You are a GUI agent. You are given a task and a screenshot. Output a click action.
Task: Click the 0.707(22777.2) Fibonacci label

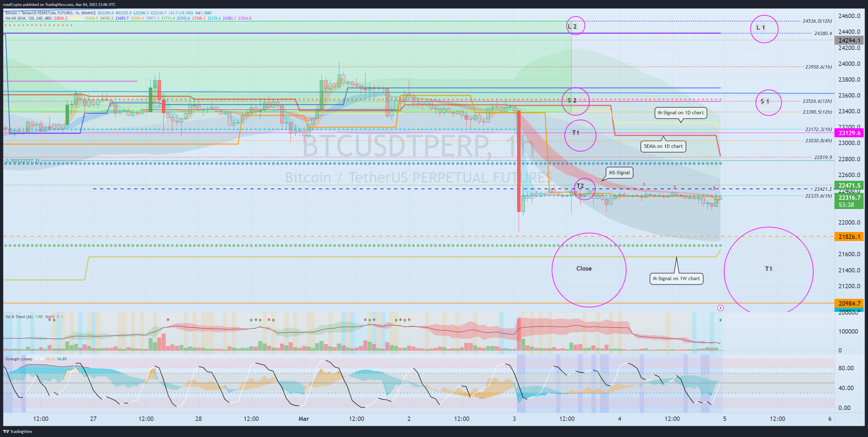click(22, 161)
